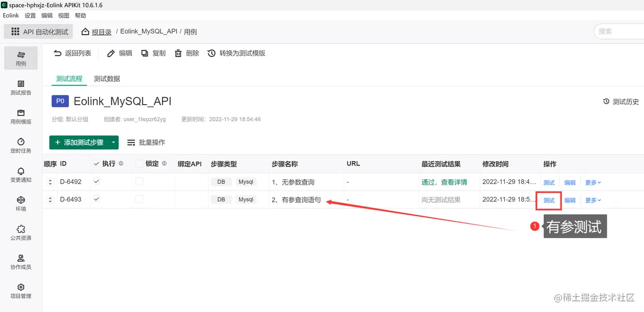Screen dimensions: 644x312
Task: Click the grid icon beside API 自动化测试
Action: (x=15, y=32)
